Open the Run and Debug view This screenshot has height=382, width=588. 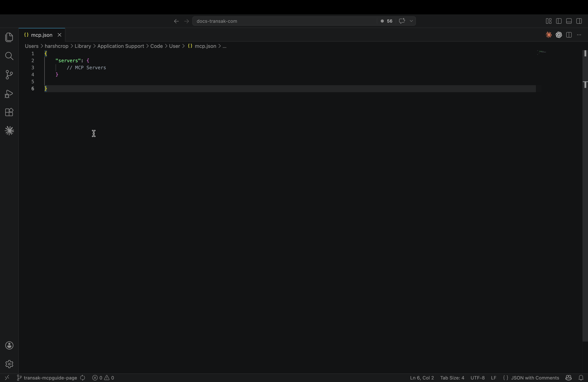pyautogui.click(x=9, y=94)
